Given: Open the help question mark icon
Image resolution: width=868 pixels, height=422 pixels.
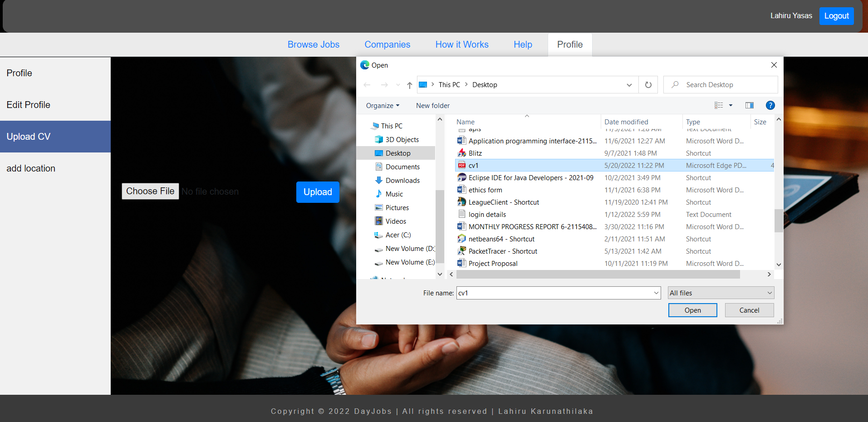Looking at the screenshot, I should 770,105.
